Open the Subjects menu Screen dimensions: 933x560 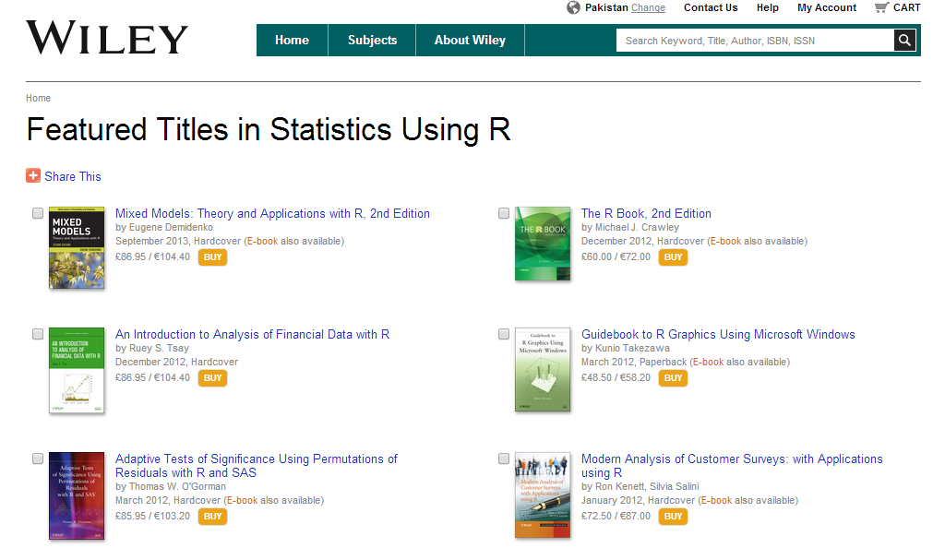point(372,41)
